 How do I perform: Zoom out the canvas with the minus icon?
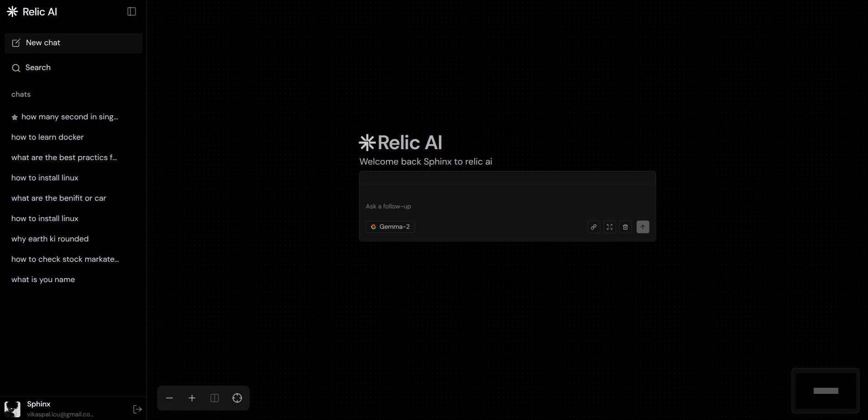tap(170, 398)
